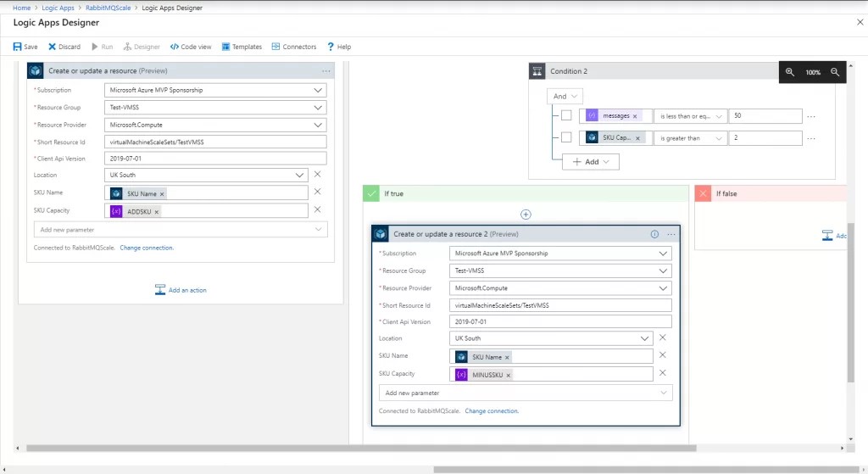Go to RabbitMQScale breadcrumb
This screenshot has width=868, height=474.
pos(108,8)
